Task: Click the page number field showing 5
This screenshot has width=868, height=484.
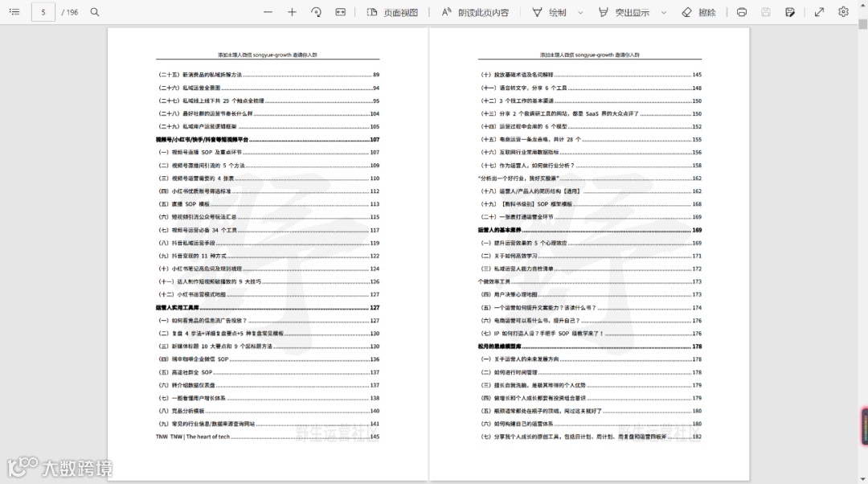Action: click(43, 11)
